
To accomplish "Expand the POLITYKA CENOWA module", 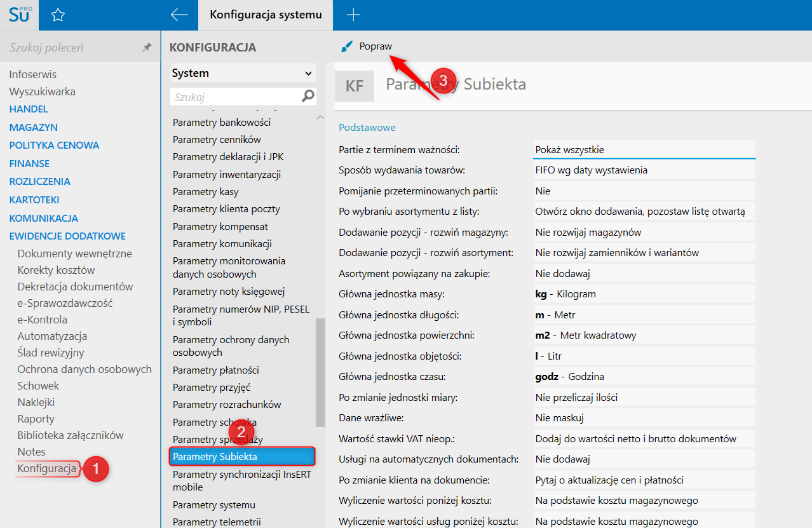I will click(x=54, y=146).
